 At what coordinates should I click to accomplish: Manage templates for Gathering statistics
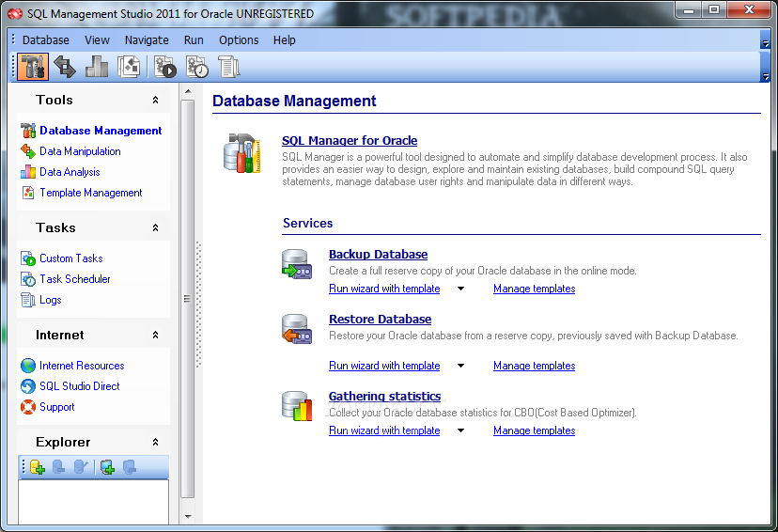tap(534, 430)
